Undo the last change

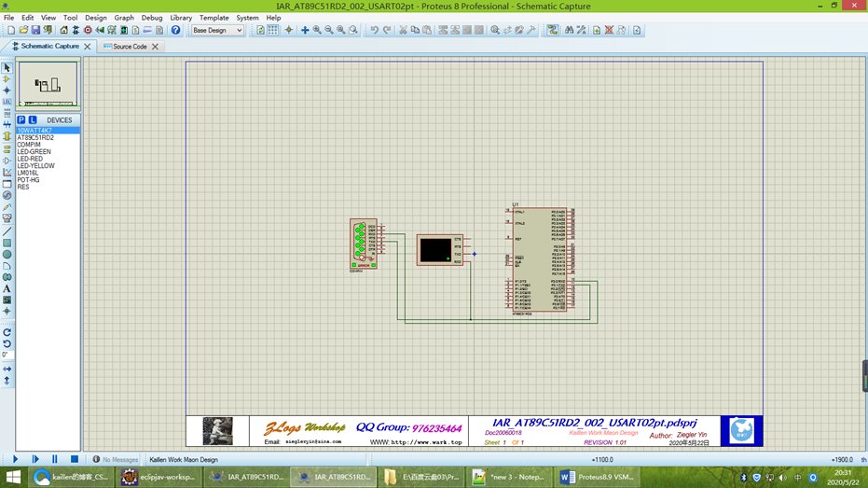click(x=375, y=30)
